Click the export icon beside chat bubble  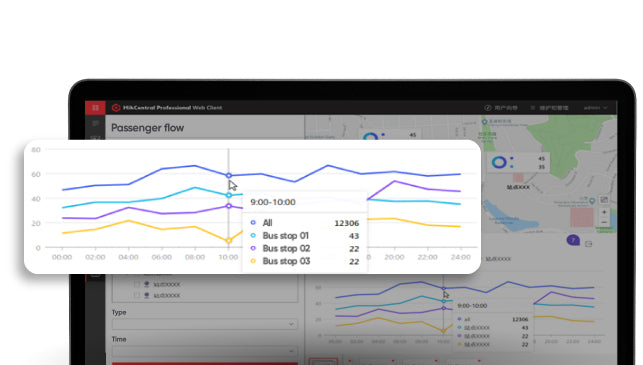588,244
